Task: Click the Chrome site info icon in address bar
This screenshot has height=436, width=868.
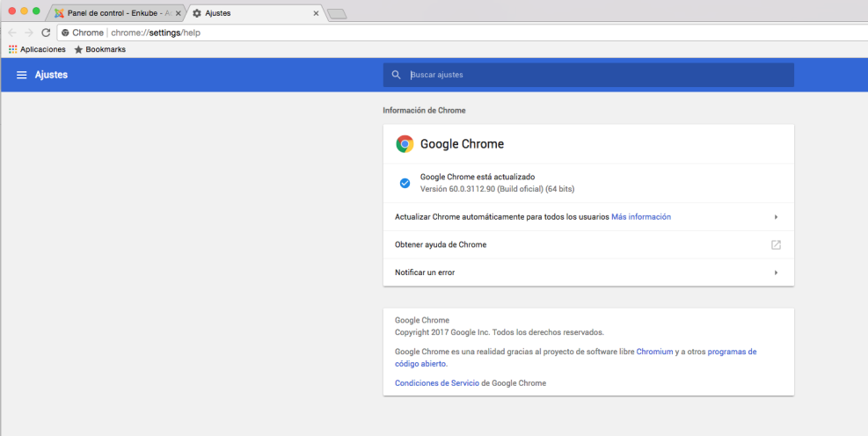Action: click(x=65, y=33)
